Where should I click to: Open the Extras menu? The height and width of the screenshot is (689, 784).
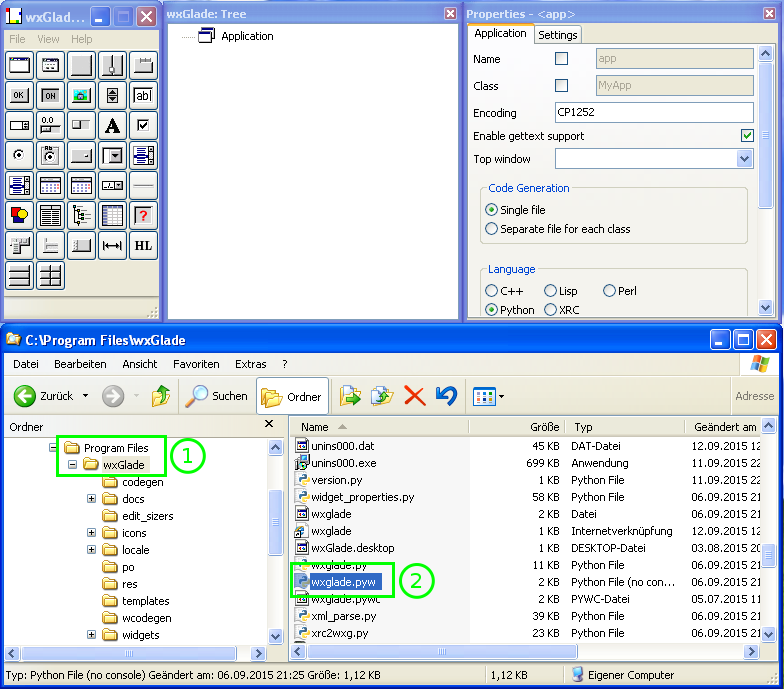[250, 364]
